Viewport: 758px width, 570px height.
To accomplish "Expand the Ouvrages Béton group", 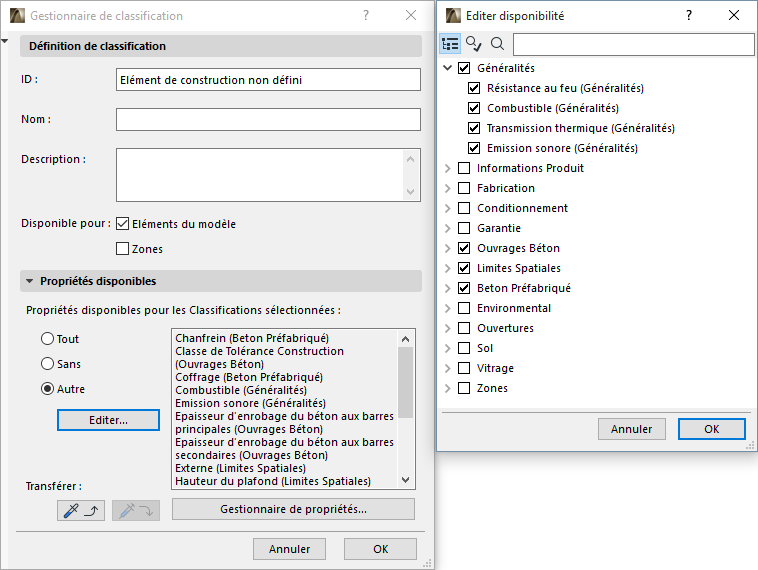I will [448, 248].
